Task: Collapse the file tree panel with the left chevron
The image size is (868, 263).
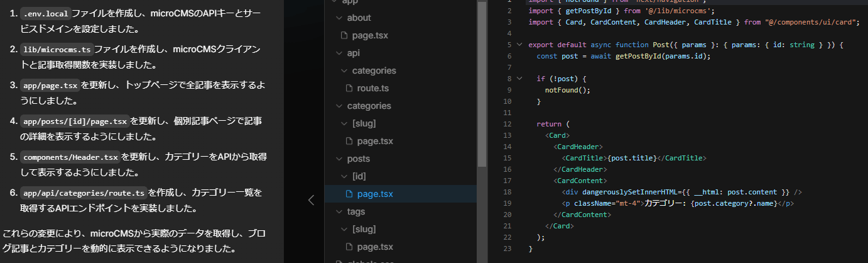Action: pos(310,200)
